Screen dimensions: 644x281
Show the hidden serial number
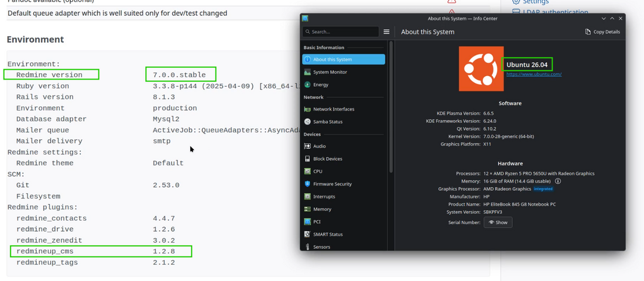click(498, 222)
